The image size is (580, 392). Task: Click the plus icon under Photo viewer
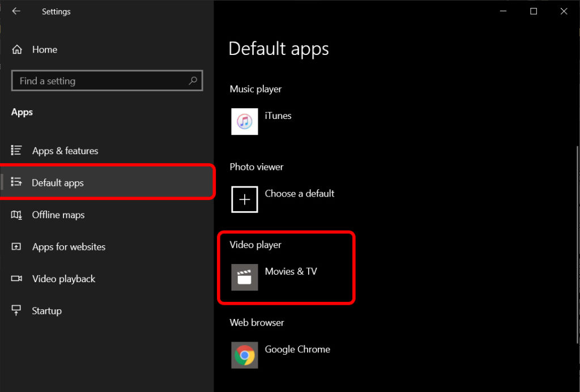pyautogui.click(x=245, y=199)
